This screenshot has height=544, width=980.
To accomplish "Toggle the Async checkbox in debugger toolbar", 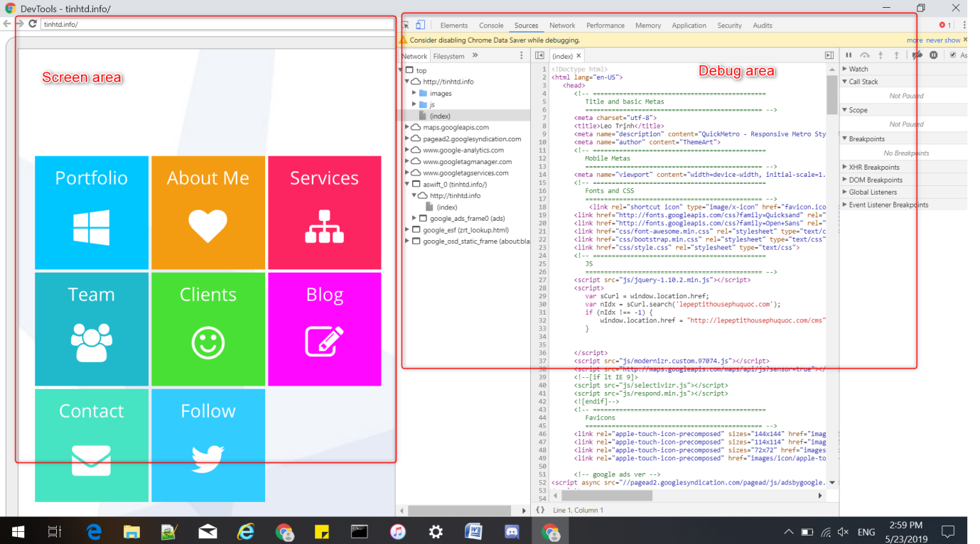I will pos(953,55).
